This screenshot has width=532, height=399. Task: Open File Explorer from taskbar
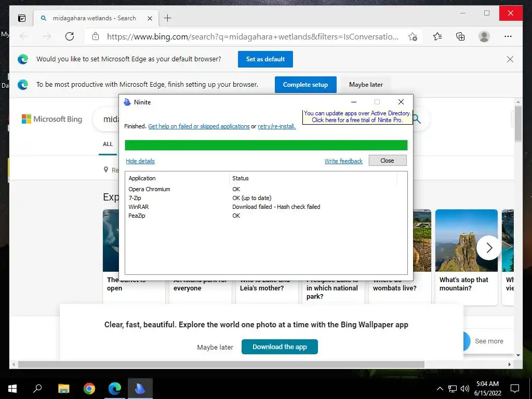pos(63,389)
